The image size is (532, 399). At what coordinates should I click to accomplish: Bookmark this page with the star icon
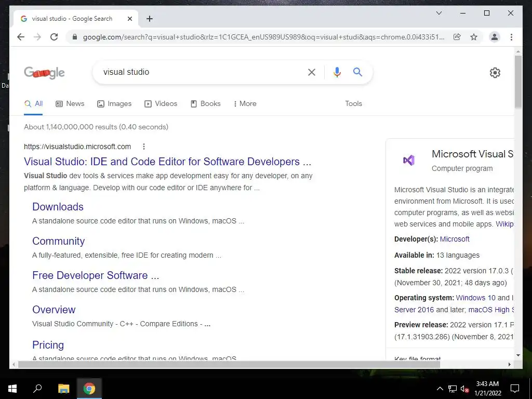click(474, 37)
